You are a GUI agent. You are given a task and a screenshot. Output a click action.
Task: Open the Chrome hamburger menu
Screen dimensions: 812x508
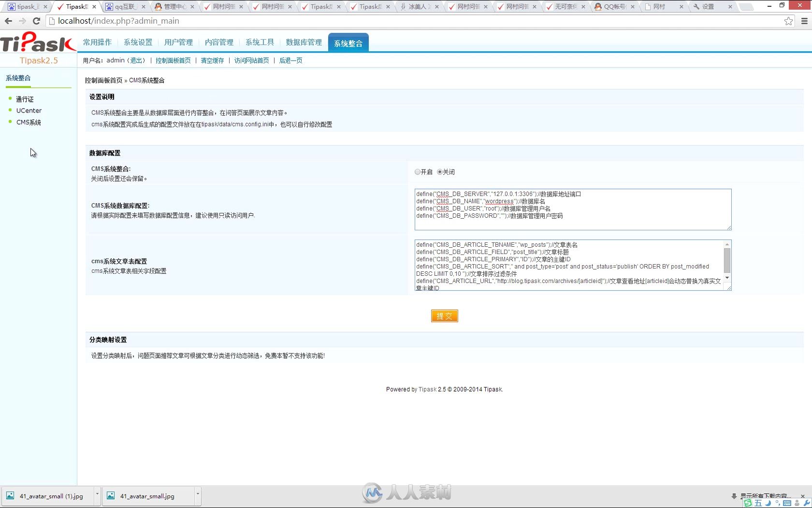(x=804, y=21)
